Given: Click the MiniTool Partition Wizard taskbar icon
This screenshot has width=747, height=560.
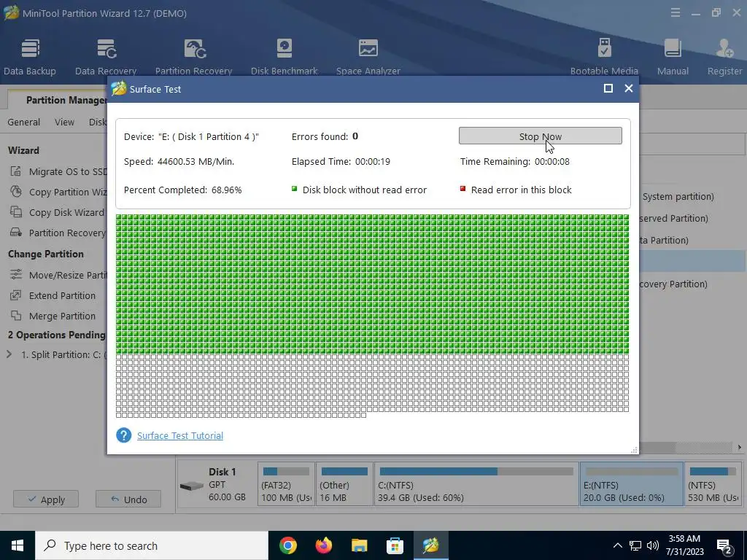Looking at the screenshot, I should 430,545.
